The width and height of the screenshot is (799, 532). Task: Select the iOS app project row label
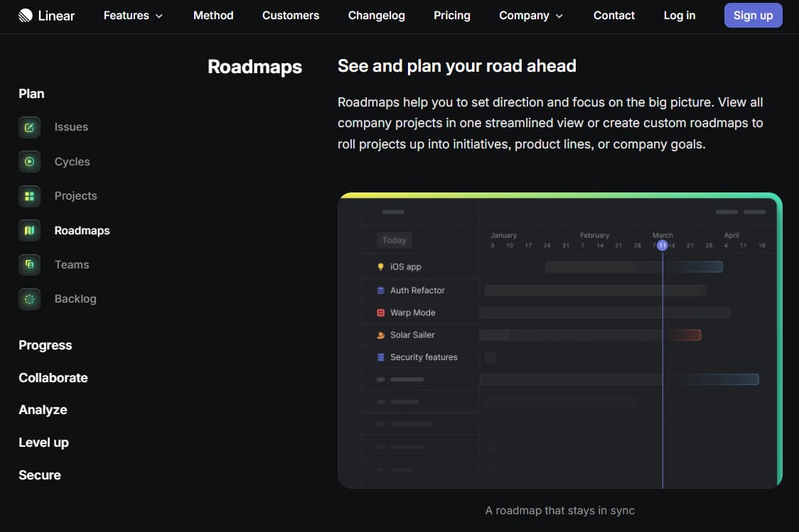(x=406, y=267)
